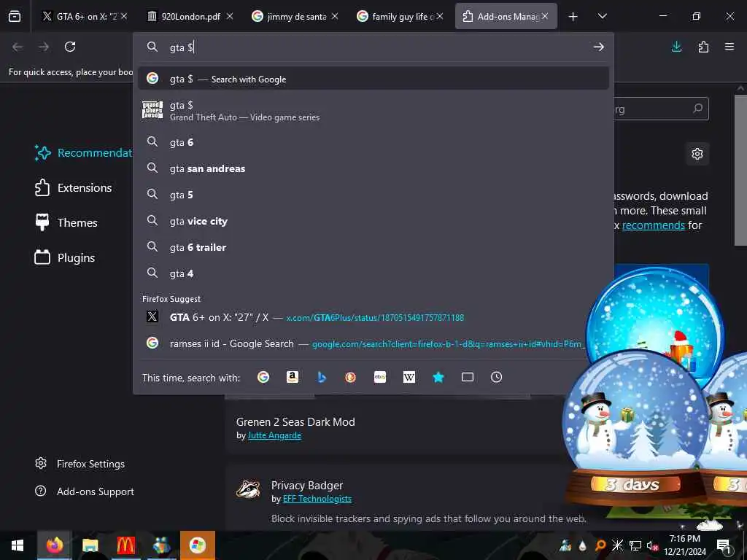Switch to the GTA 6+ on X tab

click(85, 16)
